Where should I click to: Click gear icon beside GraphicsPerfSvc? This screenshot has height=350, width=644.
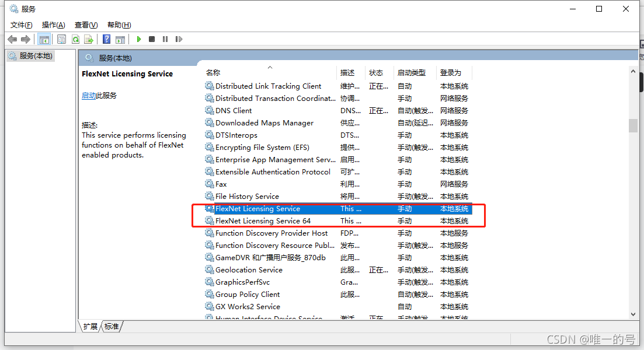(x=210, y=282)
